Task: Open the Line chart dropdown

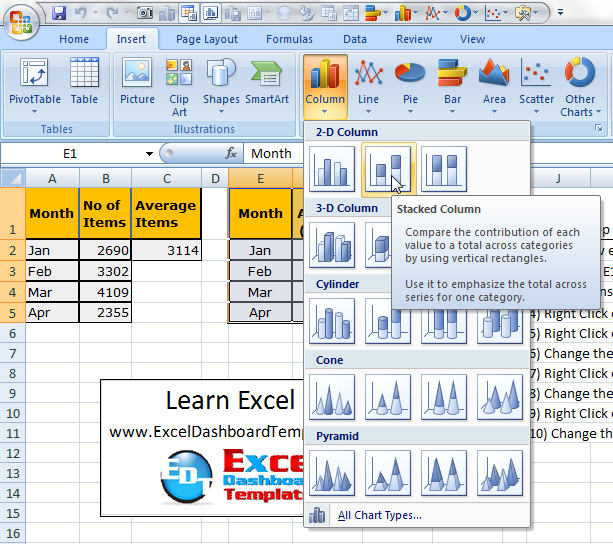Action: pos(368,86)
